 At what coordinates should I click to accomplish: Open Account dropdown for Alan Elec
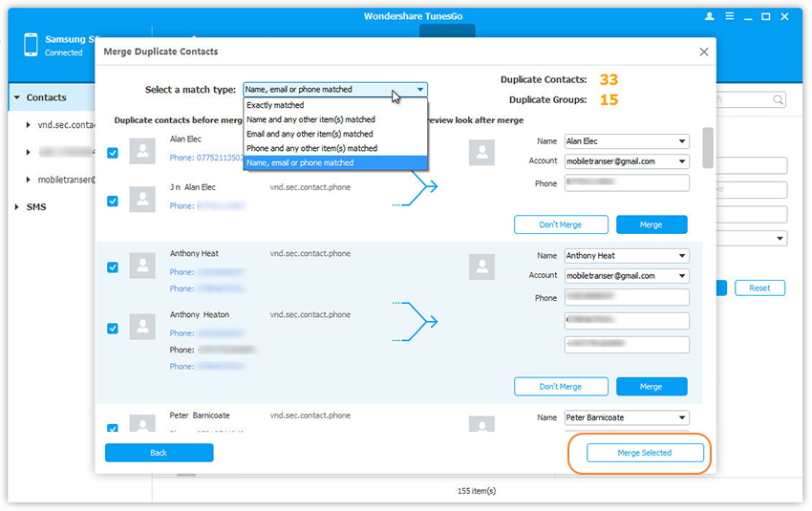(627, 161)
